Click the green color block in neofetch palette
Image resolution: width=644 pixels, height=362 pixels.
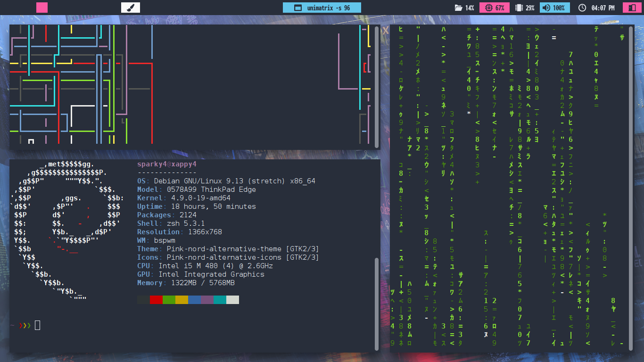click(169, 300)
